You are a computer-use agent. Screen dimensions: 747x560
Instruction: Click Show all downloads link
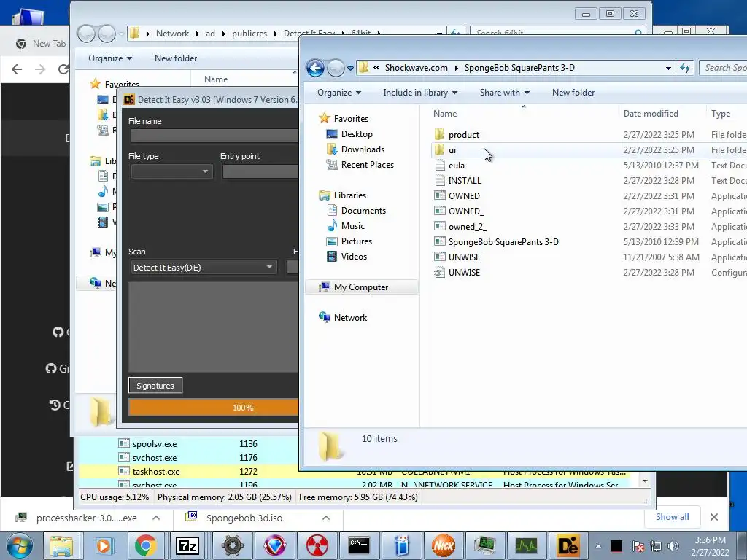click(x=672, y=517)
